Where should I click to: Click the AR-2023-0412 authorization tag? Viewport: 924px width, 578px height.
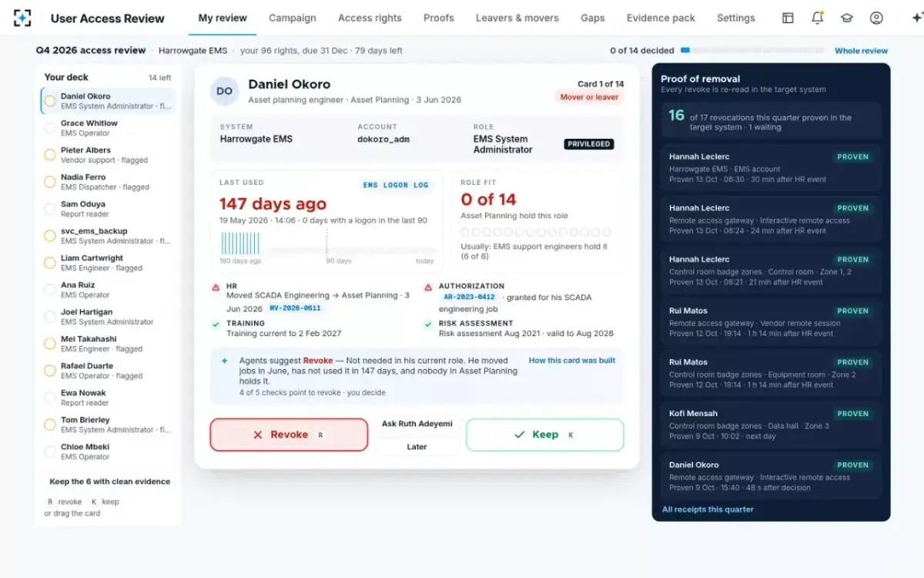pos(469,297)
